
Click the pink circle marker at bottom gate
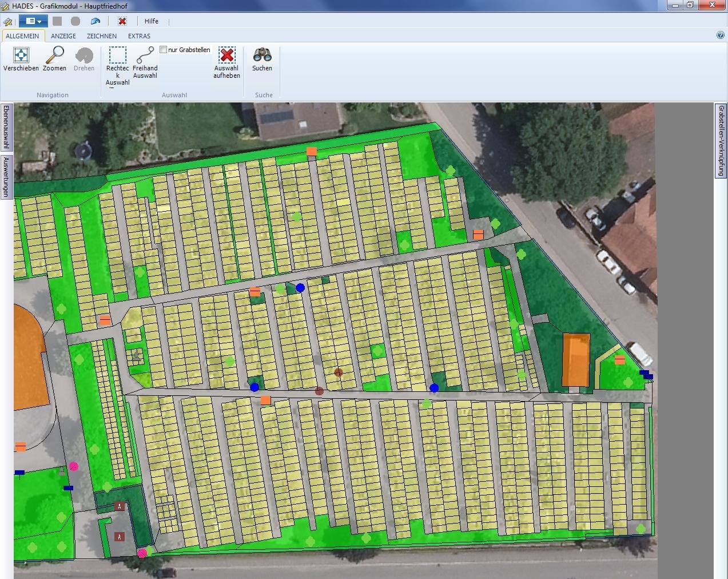pos(142,553)
